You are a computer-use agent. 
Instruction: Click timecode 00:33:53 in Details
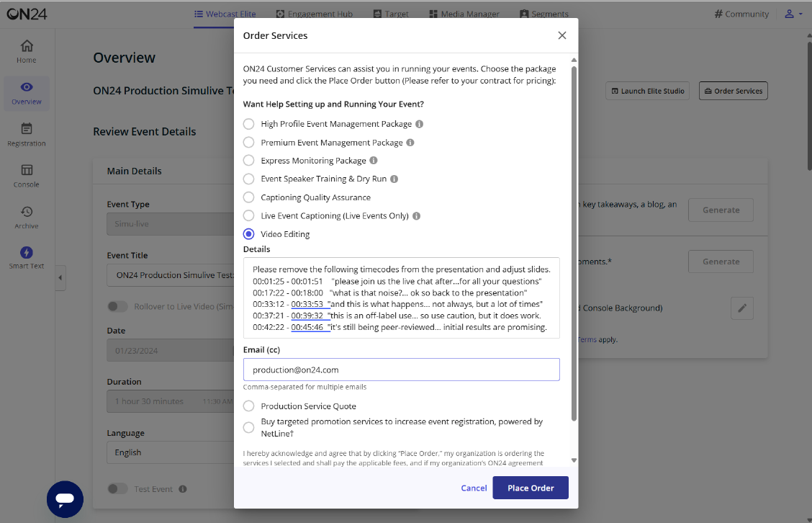pos(307,304)
